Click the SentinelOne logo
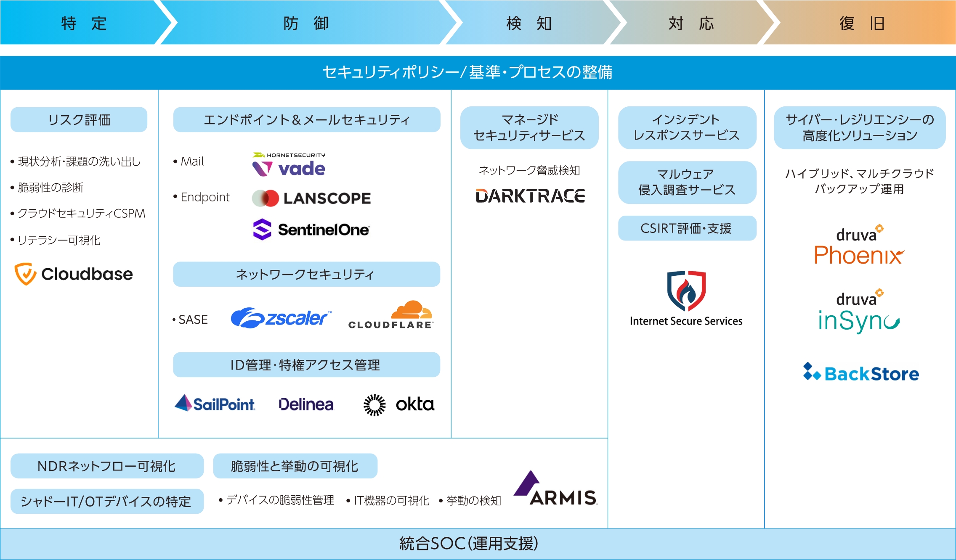 [311, 230]
